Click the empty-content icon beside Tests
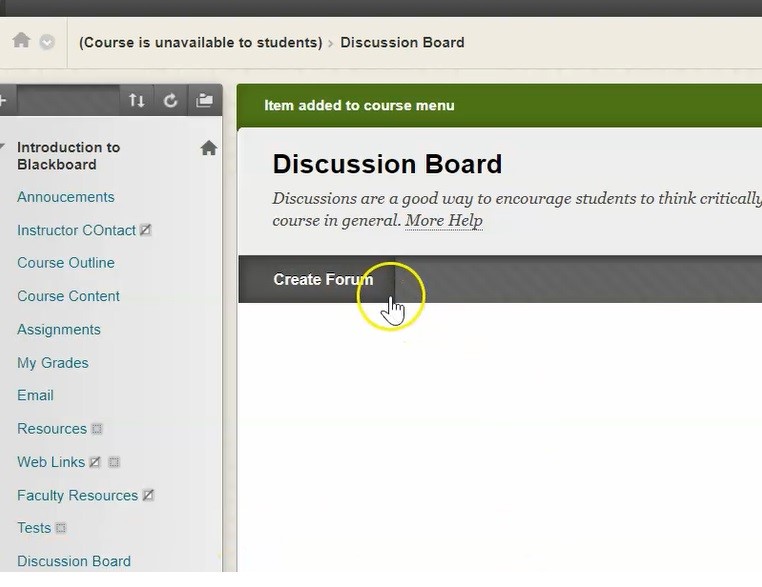 (x=61, y=528)
